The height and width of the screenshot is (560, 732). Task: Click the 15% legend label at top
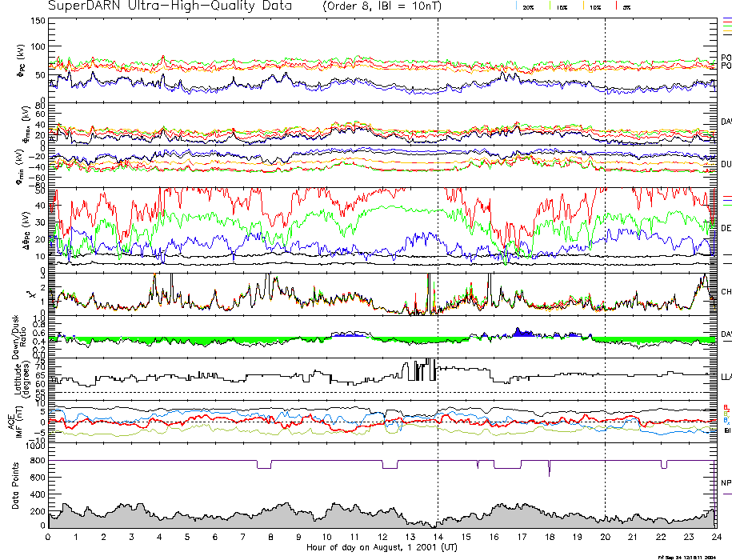coord(562,7)
